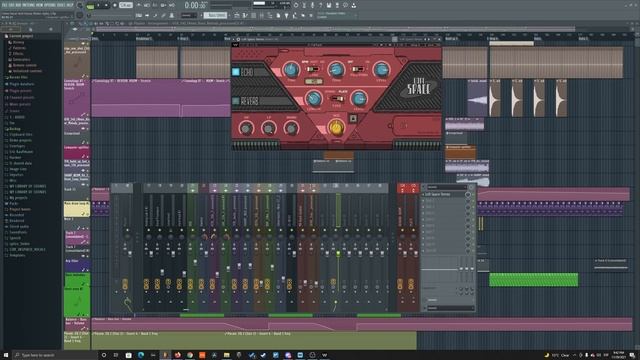Toggle the ECHO section on the Lofi Space plugin
The height and width of the screenshot is (360, 640).
pyautogui.click(x=236, y=72)
